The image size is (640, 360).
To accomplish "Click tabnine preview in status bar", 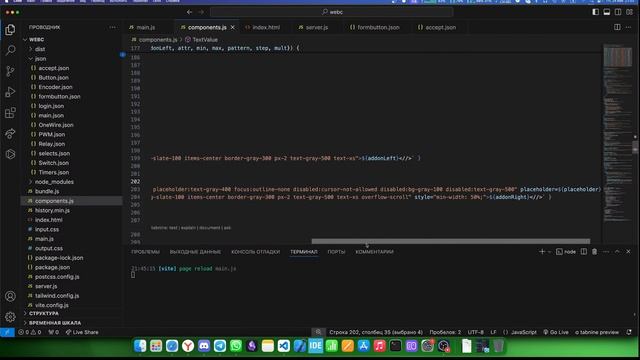I will (597, 332).
